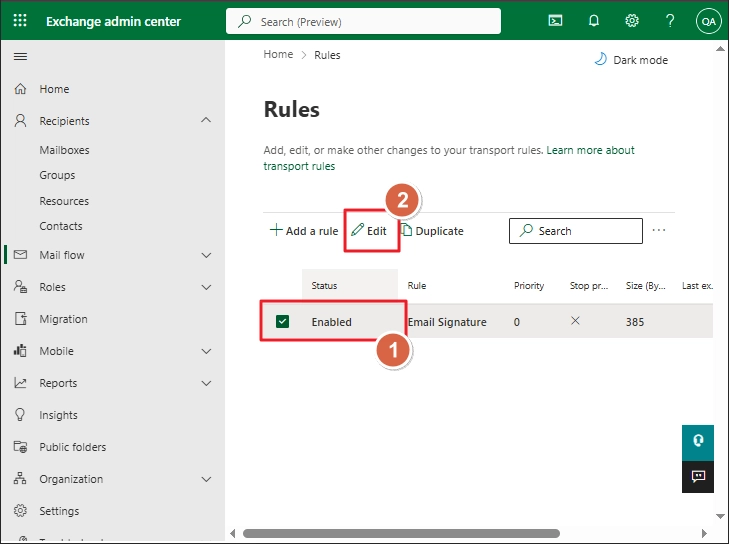This screenshot has width=729, height=544.
Task: Click the horizontal scroll left arrow
Action: (233, 533)
